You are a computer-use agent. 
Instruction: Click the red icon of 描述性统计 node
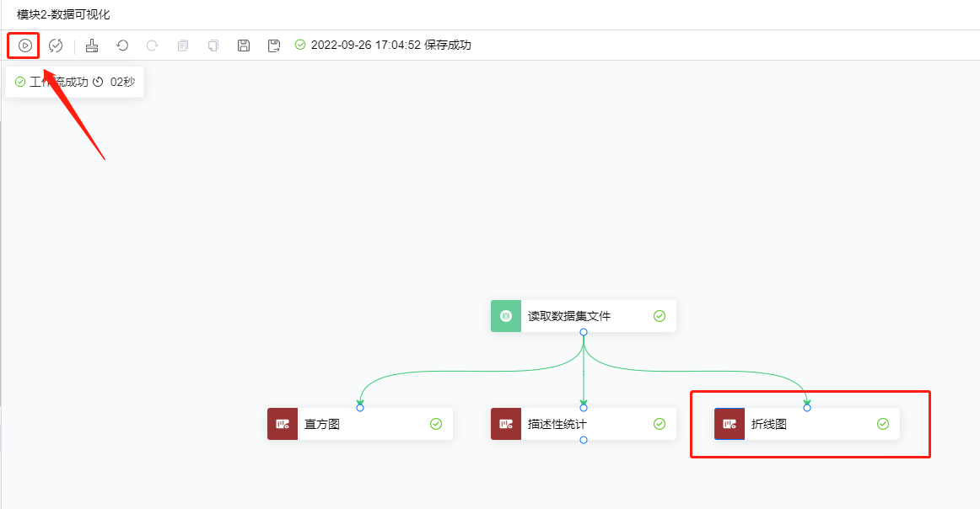506,424
